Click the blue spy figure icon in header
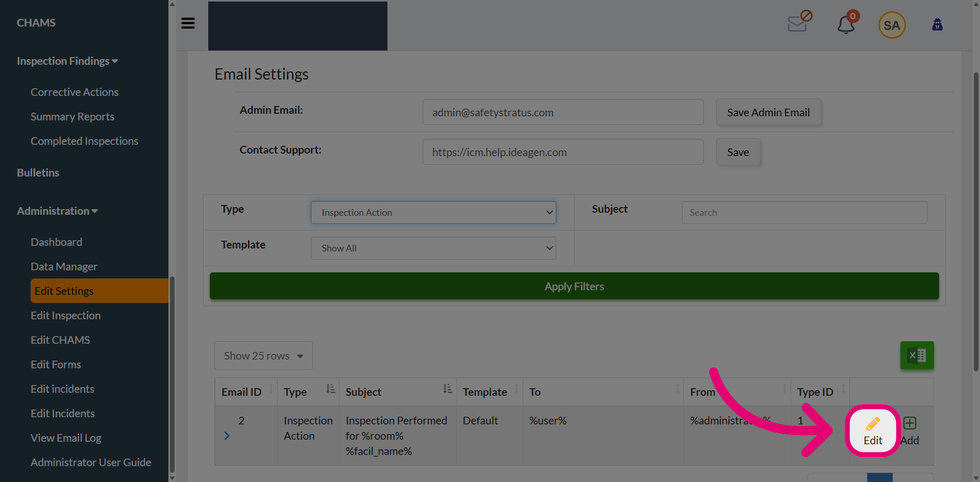 coord(937,24)
